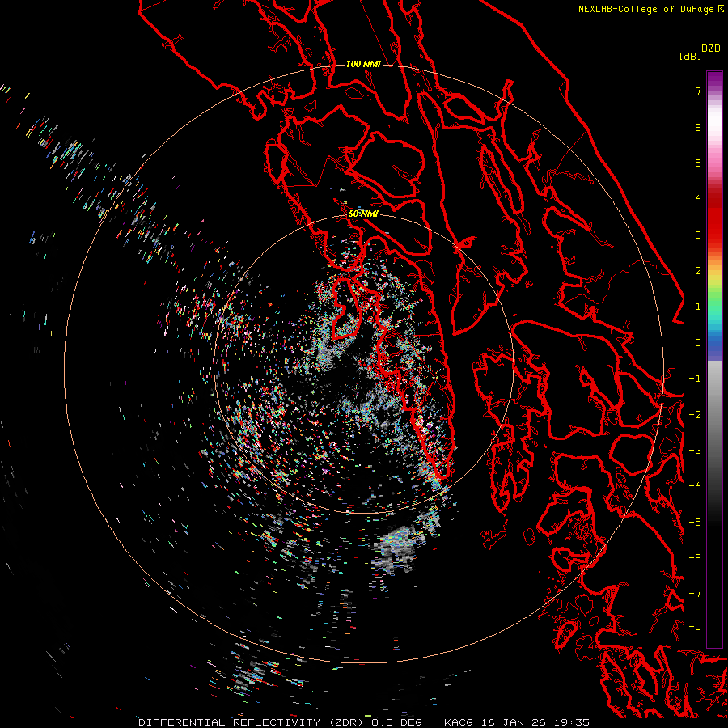Click the -7 value on the colorbar
Viewport: 728px width, 728px height.
pos(695,594)
